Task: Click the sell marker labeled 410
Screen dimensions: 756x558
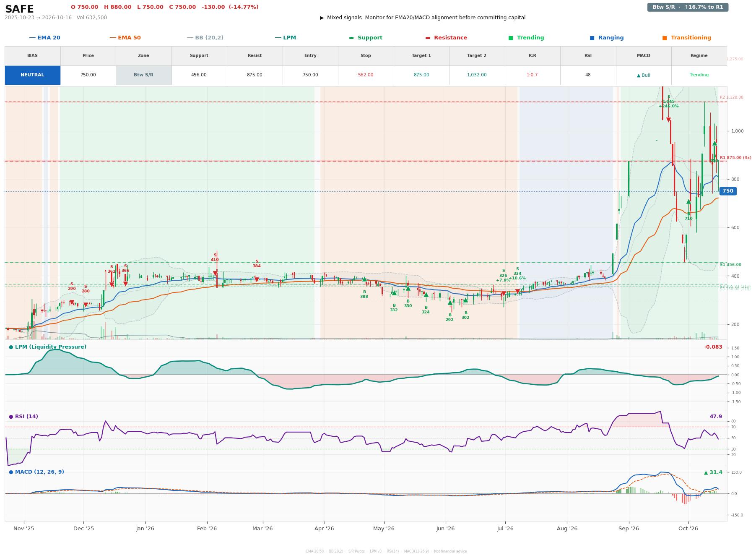Action: [215, 273]
